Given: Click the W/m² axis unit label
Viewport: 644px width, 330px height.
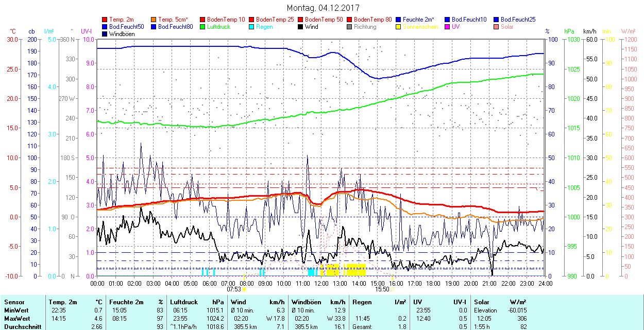Looking at the screenshot, I should (x=629, y=31).
